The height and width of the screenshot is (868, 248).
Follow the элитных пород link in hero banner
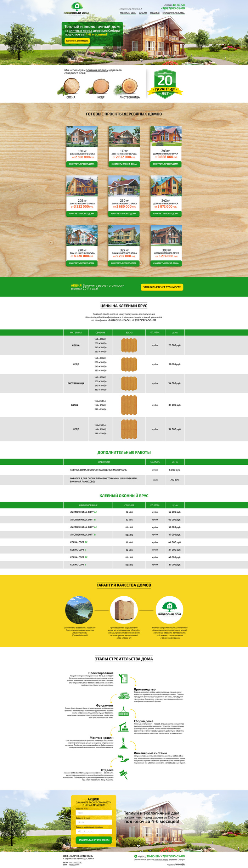pos(80,31)
